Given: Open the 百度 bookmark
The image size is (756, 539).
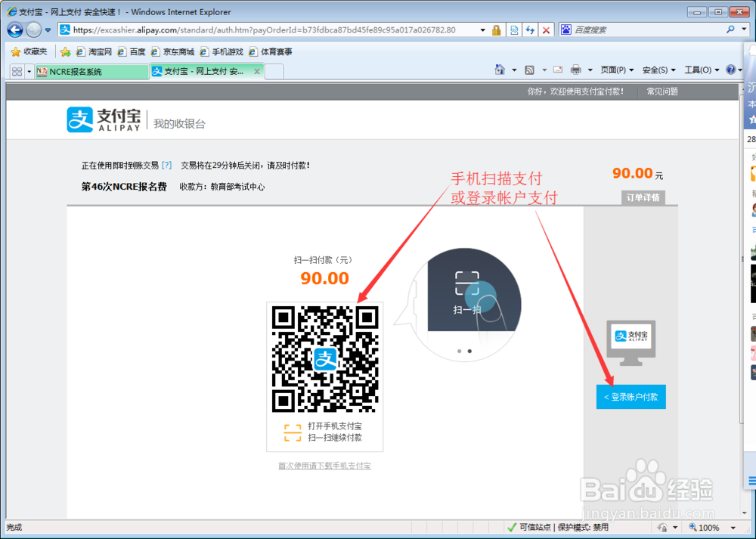Looking at the screenshot, I should [132, 51].
